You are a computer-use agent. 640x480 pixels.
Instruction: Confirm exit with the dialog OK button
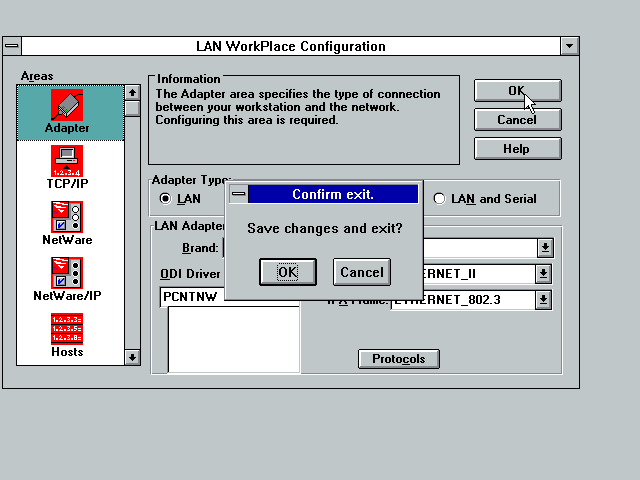click(288, 272)
